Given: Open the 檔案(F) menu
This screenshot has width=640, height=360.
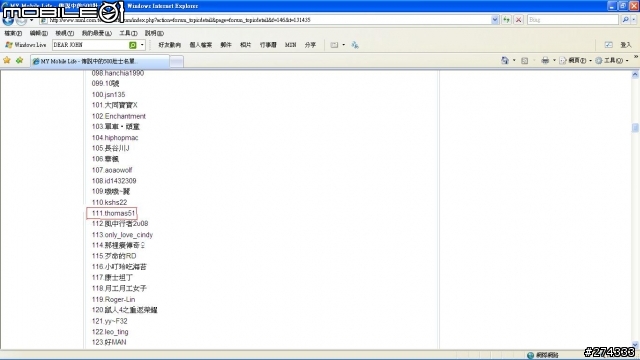Looking at the screenshot, I should (x=13, y=33).
